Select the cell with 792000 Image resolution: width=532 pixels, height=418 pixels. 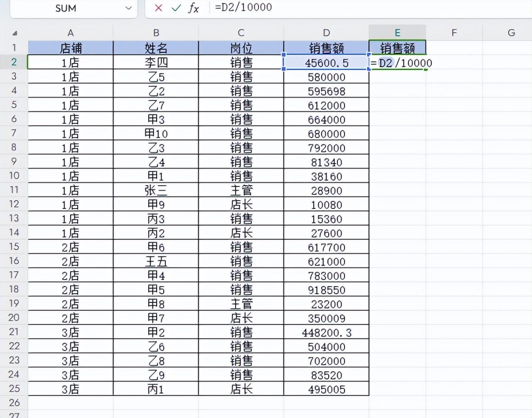point(326,148)
